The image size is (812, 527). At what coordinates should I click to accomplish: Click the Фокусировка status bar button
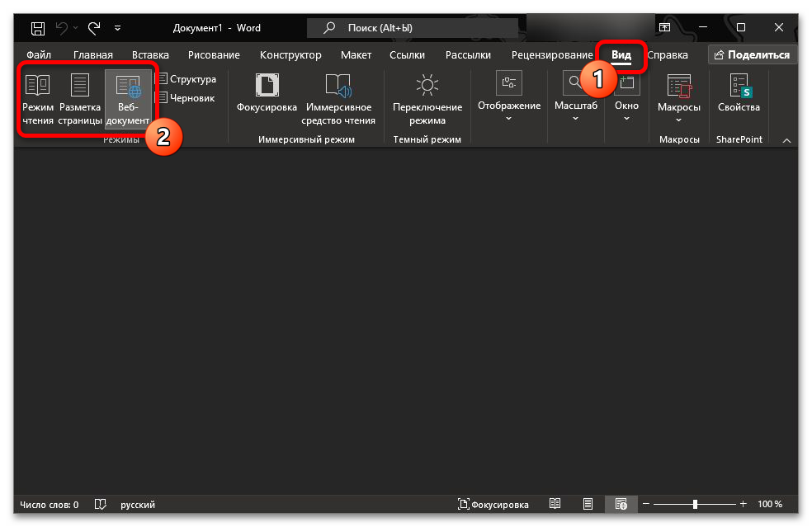(x=493, y=504)
